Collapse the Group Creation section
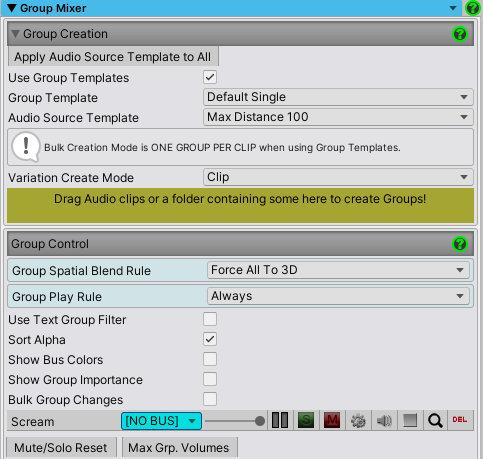This screenshot has height=459, width=483. click(15, 34)
